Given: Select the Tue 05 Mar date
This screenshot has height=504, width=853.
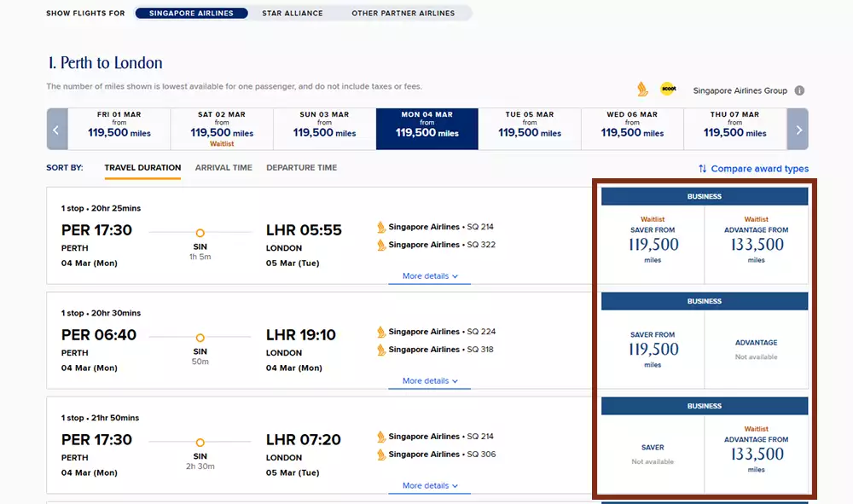Looking at the screenshot, I should 530,129.
